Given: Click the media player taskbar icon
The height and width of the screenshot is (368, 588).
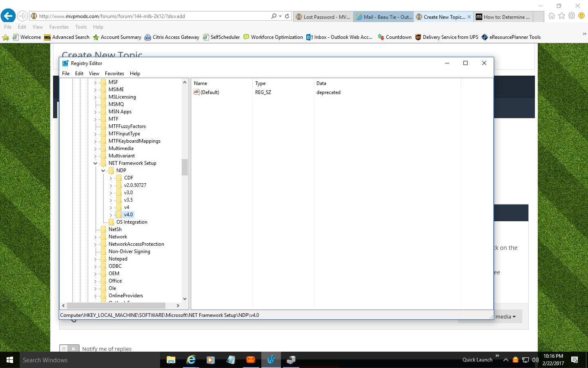Looking at the screenshot, I should 211,360.
